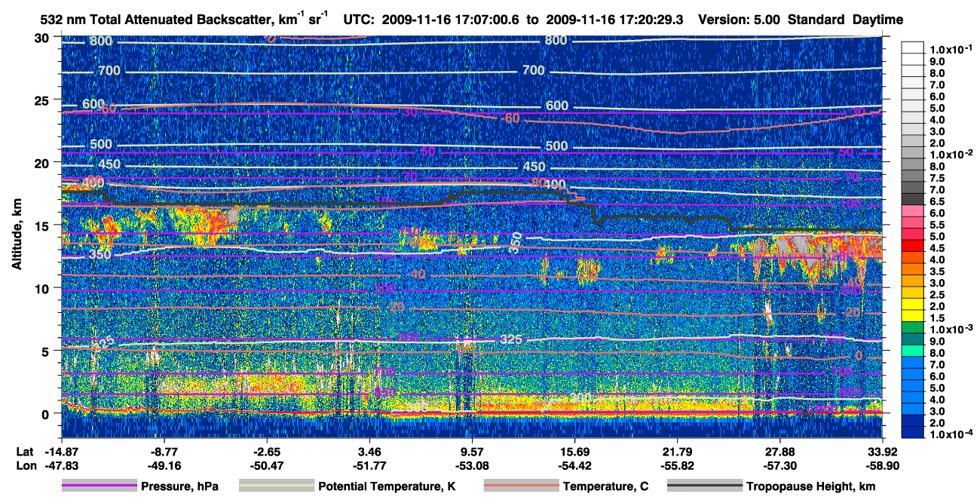Screen dimensions: 980x503
Task: Click the 'Temperature, C' legend label
Action: coord(606,486)
